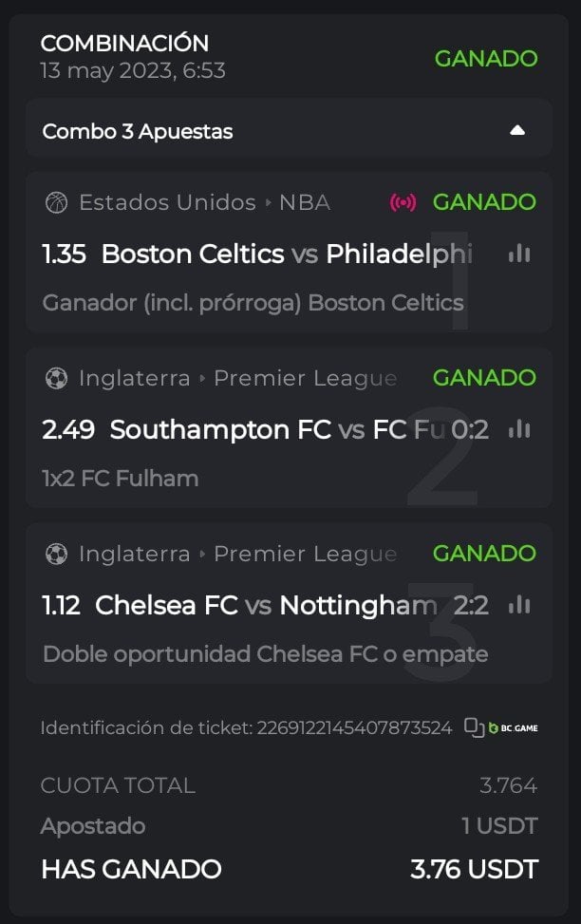Click soccer ball icon on Southampton bet
Image resolution: width=581 pixels, height=924 pixels.
pyautogui.click(x=56, y=378)
